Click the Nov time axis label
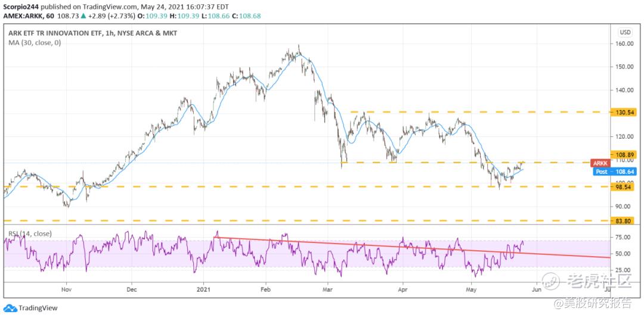This screenshot has width=644, height=318. pyautogui.click(x=67, y=289)
